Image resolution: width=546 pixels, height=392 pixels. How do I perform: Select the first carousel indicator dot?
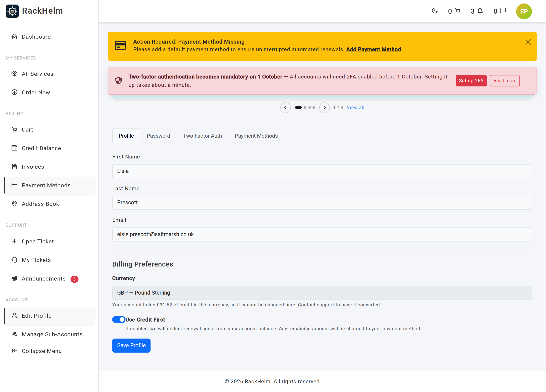click(x=298, y=107)
